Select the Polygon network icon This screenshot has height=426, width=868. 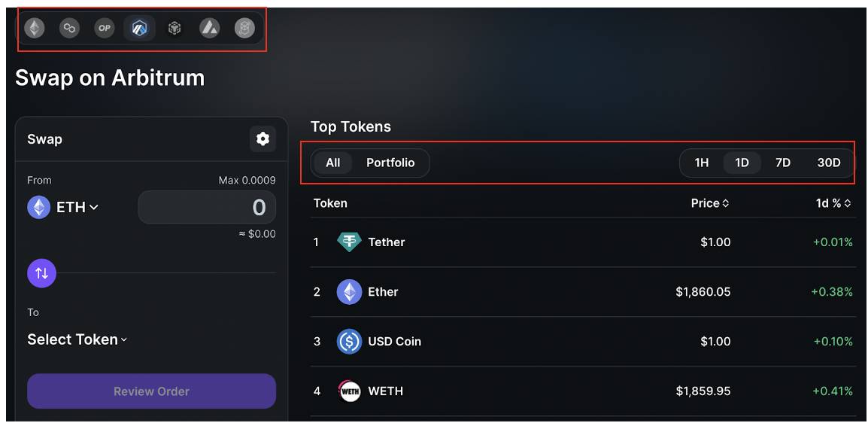69,28
